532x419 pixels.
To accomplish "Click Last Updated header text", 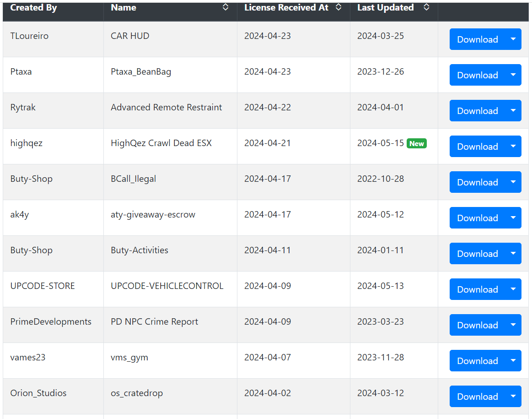I will tap(386, 7).
